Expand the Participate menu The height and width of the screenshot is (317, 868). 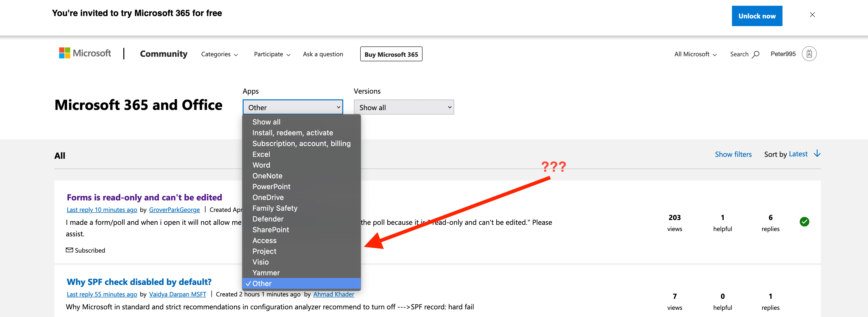272,54
